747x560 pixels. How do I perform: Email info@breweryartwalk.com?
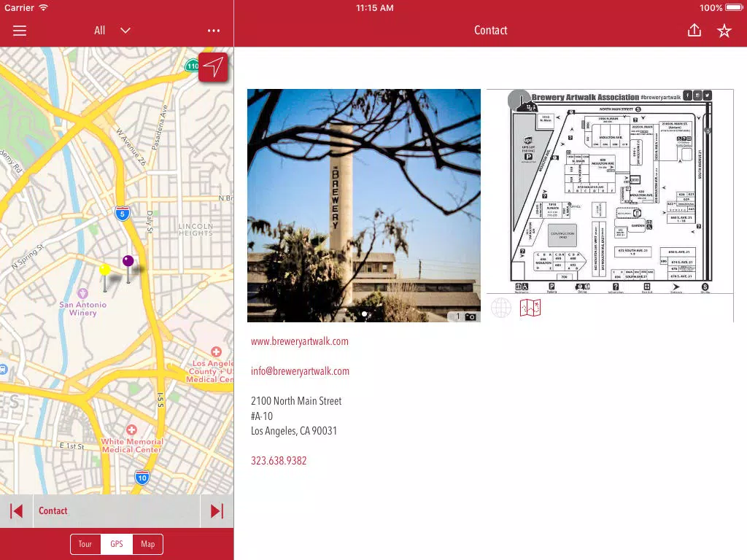(x=300, y=371)
